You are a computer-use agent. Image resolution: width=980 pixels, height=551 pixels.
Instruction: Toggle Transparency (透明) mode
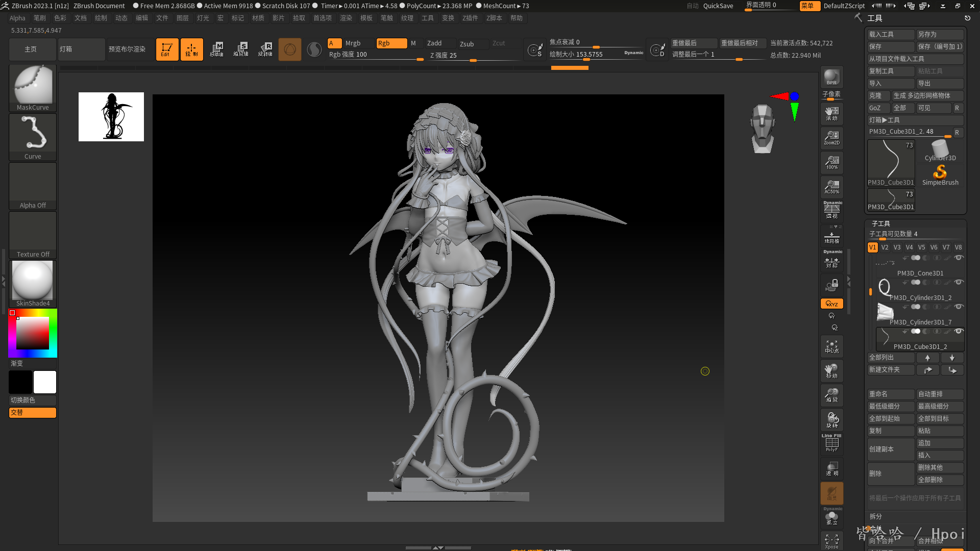[x=831, y=468]
